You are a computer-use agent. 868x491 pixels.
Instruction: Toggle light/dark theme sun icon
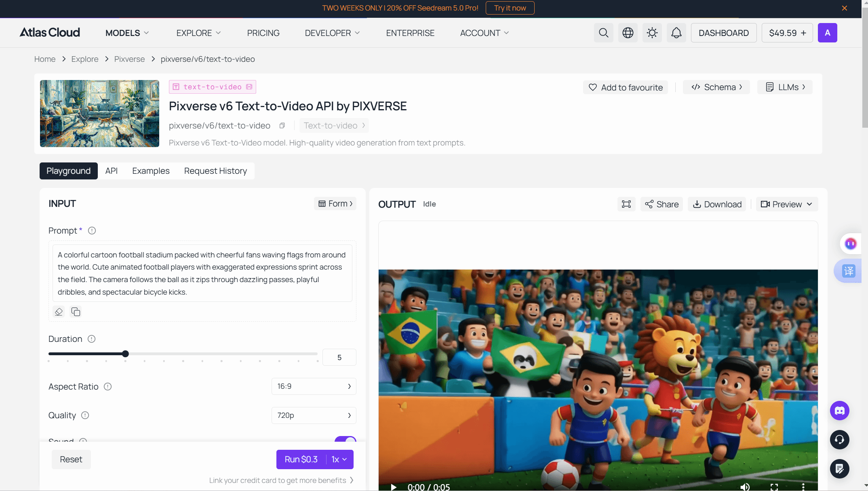click(x=652, y=33)
